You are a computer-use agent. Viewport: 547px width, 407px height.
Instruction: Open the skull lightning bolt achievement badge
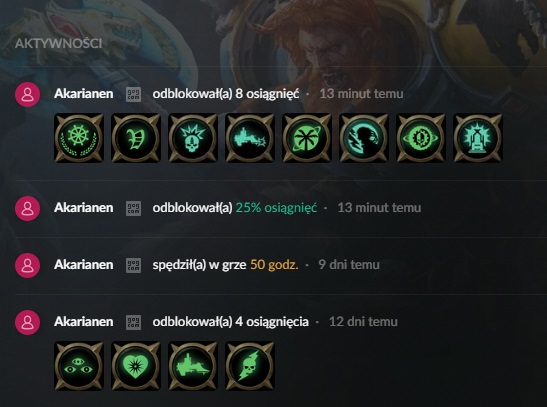pos(249,366)
